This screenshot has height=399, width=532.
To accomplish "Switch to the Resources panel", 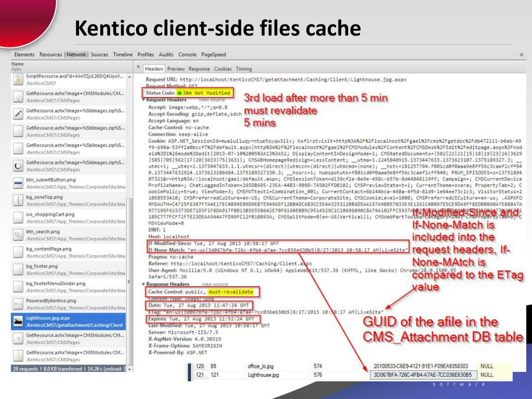I will point(50,55).
